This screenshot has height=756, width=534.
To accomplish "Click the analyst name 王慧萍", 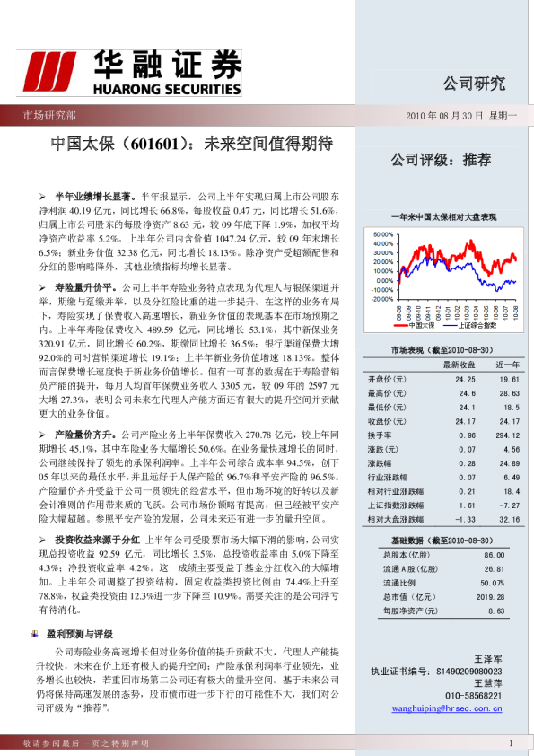I will [x=487, y=683].
